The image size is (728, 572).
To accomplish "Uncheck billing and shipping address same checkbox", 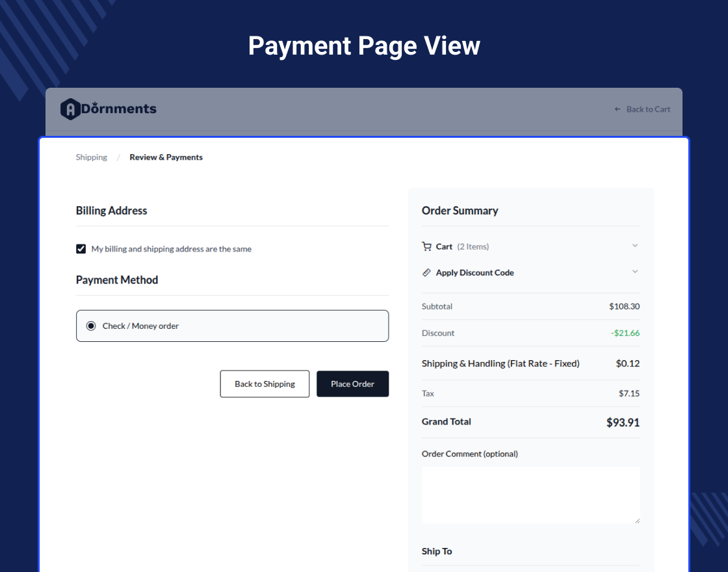I will pos(81,249).
